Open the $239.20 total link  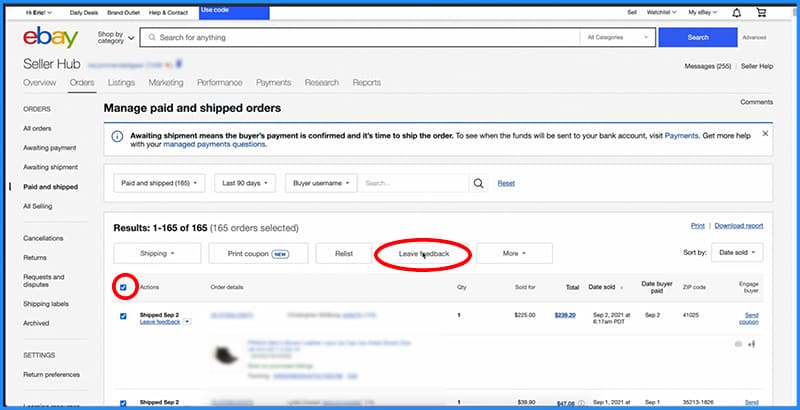click(565, 315)
